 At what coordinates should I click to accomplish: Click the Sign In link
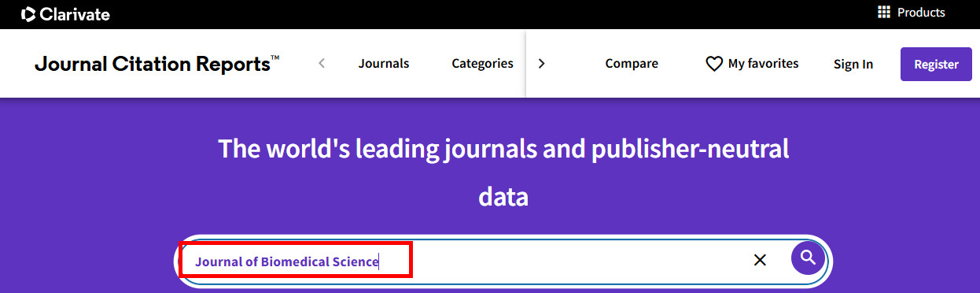click(x=853, y=65)
